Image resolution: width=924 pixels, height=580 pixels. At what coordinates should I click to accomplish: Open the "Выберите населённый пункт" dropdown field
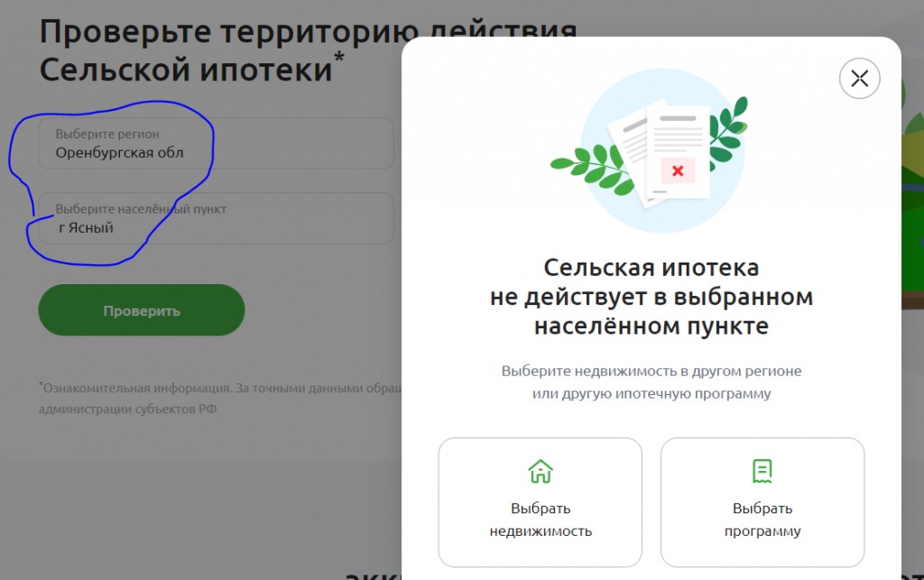pyautogui.click(x=216, y=218)
